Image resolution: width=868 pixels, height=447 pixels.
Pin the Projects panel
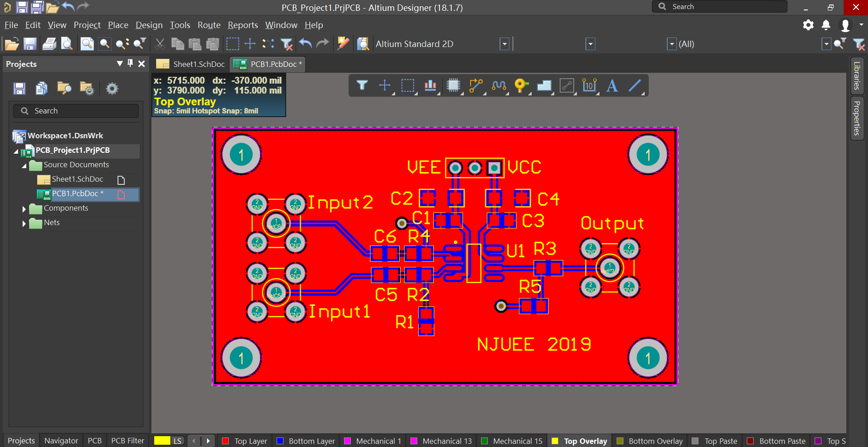(x=130, y=64)
